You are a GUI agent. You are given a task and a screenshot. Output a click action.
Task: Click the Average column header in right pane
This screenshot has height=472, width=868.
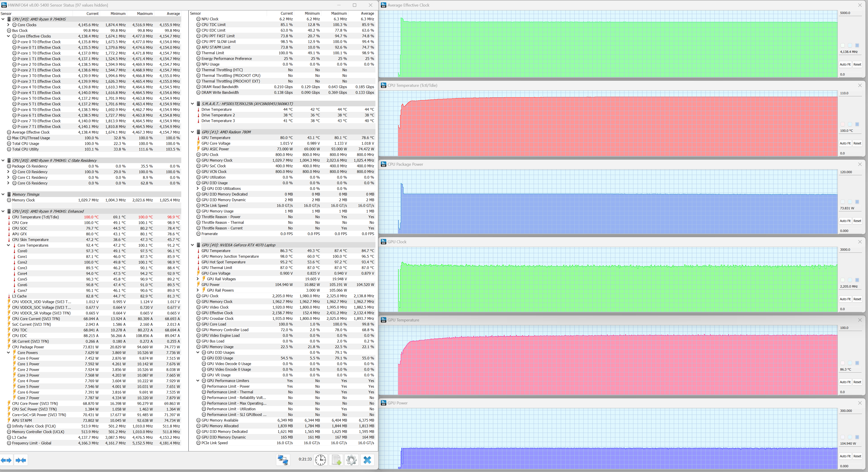(367, 14)
